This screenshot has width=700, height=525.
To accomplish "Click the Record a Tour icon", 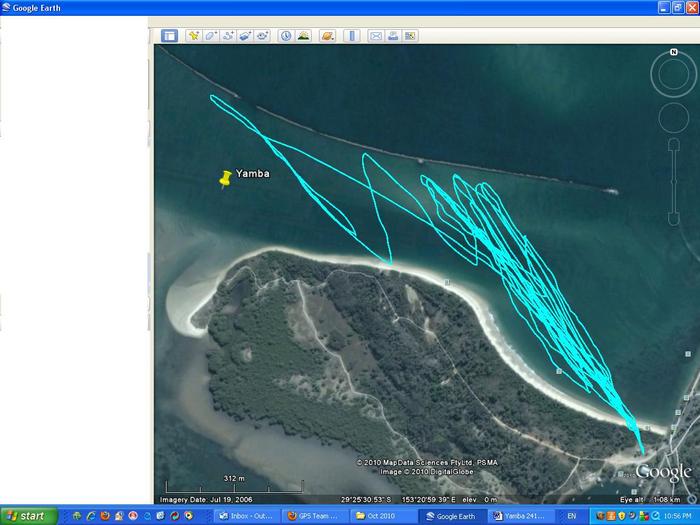I will click(263, 35).
